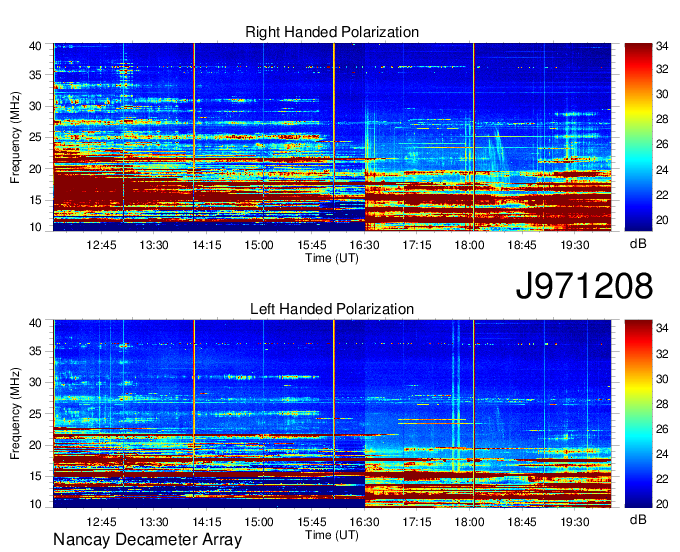Click dB unit label of Left Handed color bar
680x552 pixels.
tap(638, 520)
